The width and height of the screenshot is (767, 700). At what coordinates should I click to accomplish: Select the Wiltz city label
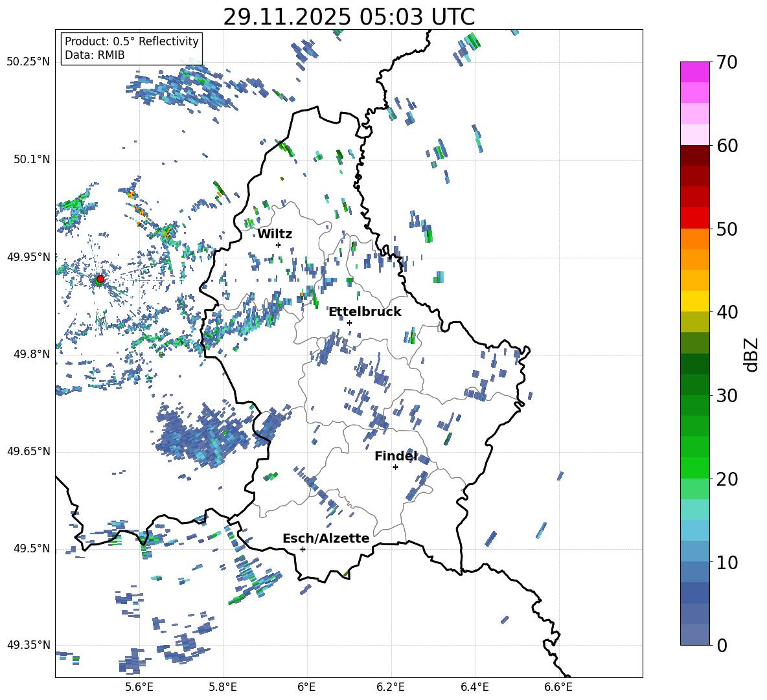pyautogui.click(x=275, y=234)
